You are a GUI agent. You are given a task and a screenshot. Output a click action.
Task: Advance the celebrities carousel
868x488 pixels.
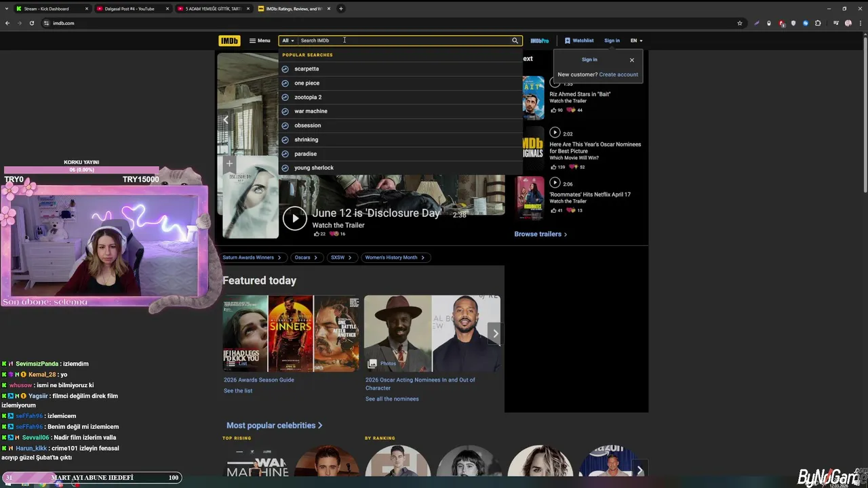(x=639, y=470)
